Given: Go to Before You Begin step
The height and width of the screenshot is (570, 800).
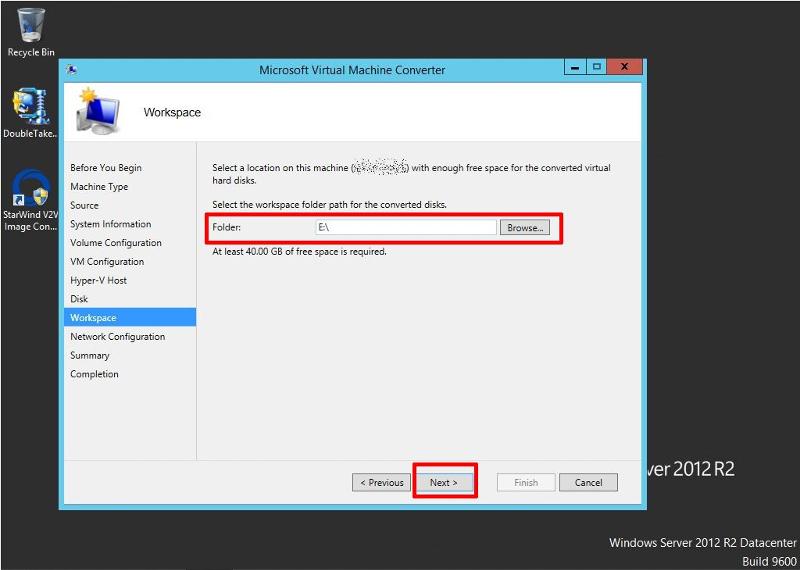Looking at the screenshot, I should tap(106, 168).
